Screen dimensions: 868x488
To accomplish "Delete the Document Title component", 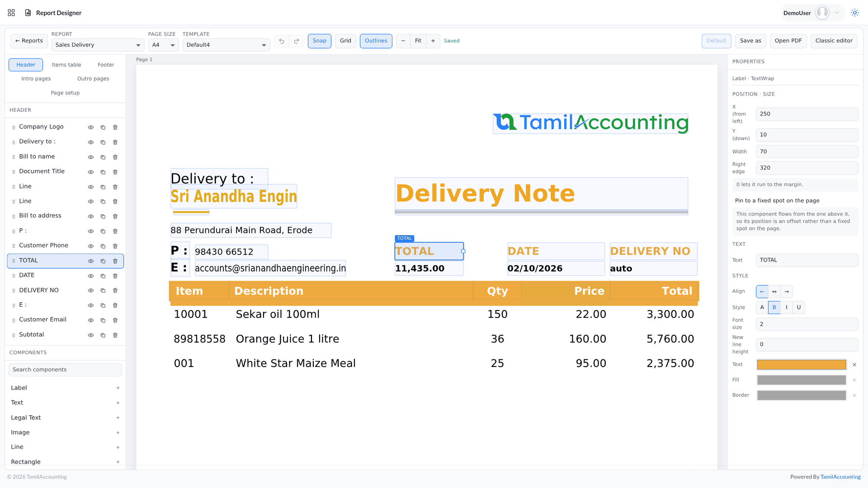I will coord(115,172).
